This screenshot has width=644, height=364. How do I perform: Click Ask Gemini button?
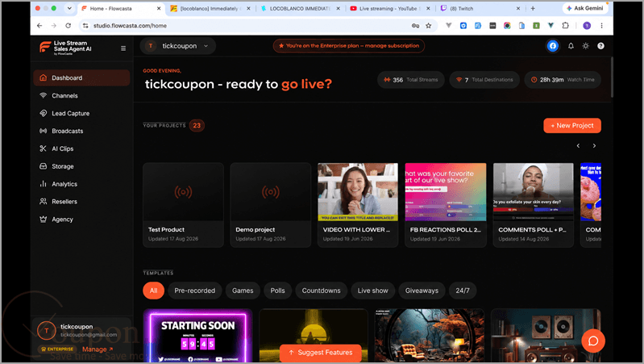pos(585,8)
